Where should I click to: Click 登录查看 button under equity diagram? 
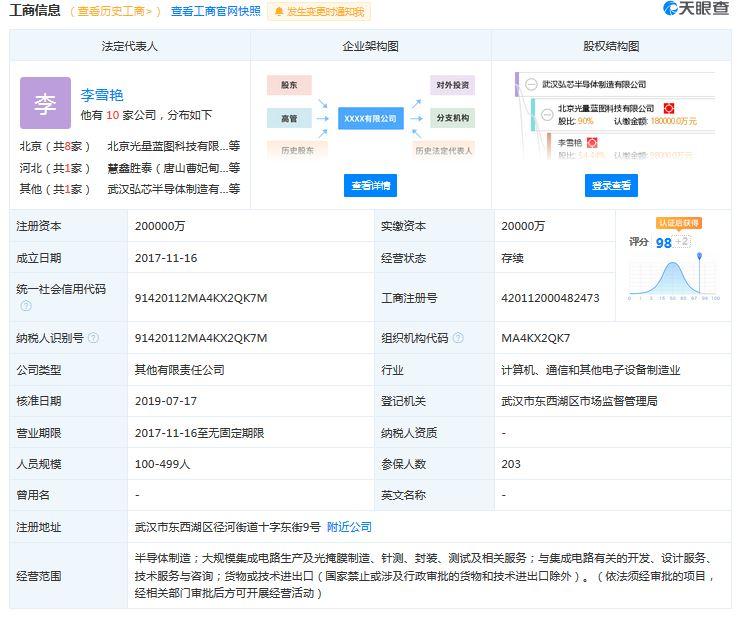tap(611, 185)
